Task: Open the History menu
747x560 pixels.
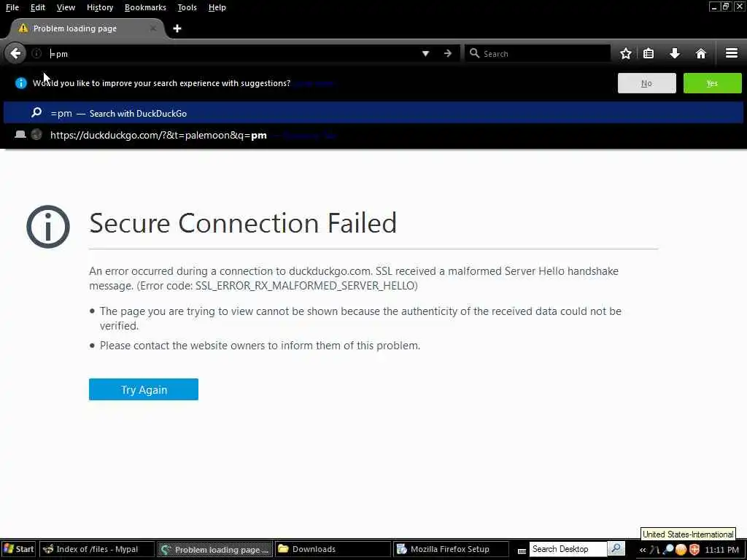Action: click(100, 7)
